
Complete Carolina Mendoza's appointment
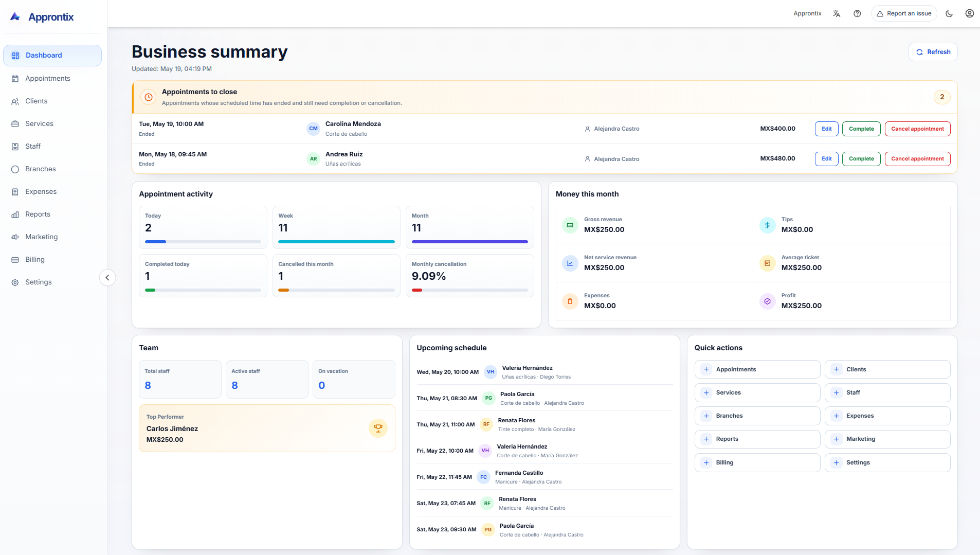[x=861, y=129]
